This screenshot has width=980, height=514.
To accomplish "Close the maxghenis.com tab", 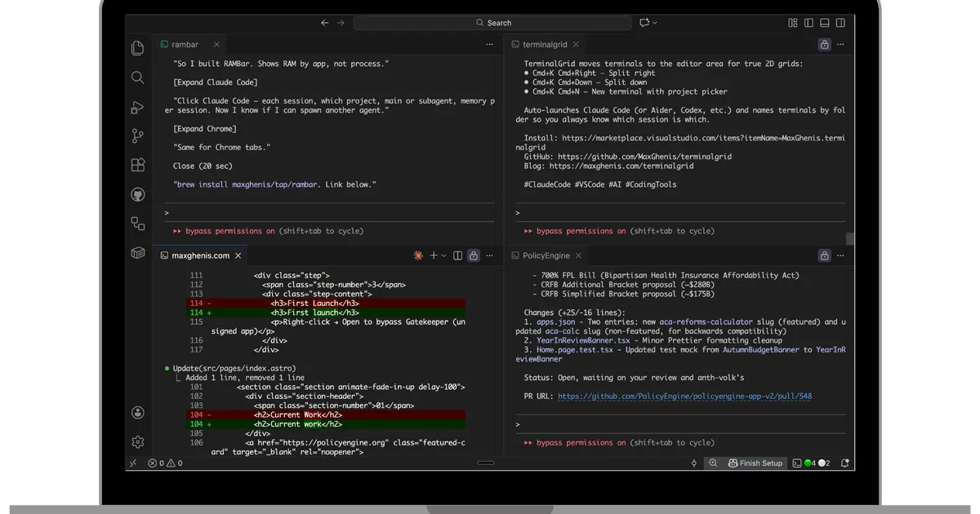I will (x=239, y=255).
